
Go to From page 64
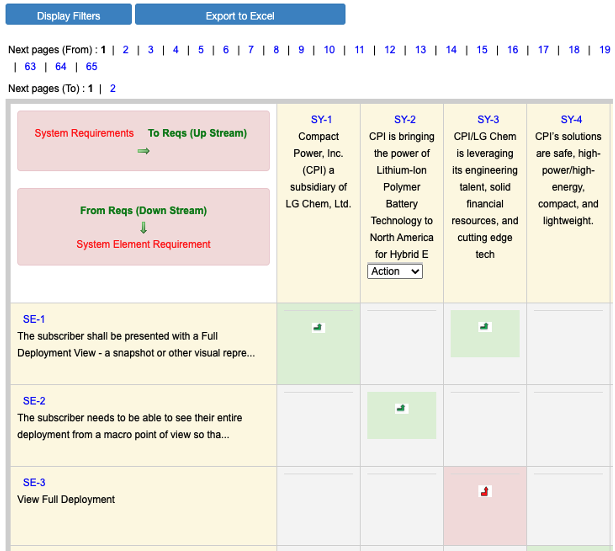click(x=61, y=67)
